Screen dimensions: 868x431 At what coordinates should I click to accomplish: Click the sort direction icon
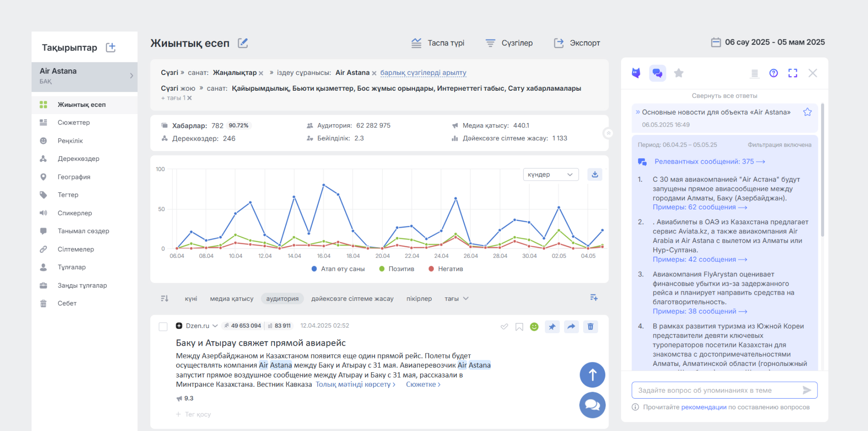(x=165, y=299)
